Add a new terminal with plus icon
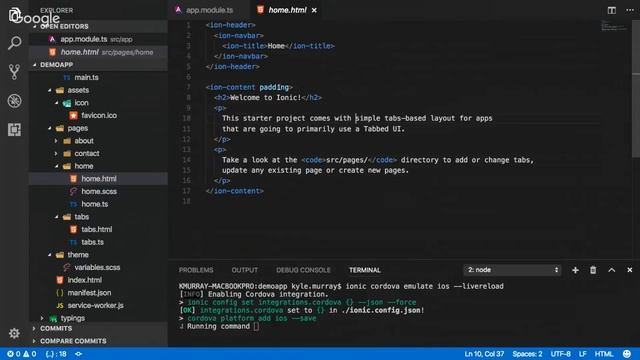This screenshot has height=360, width=640. pyautogui.click(x=575, y=270)
